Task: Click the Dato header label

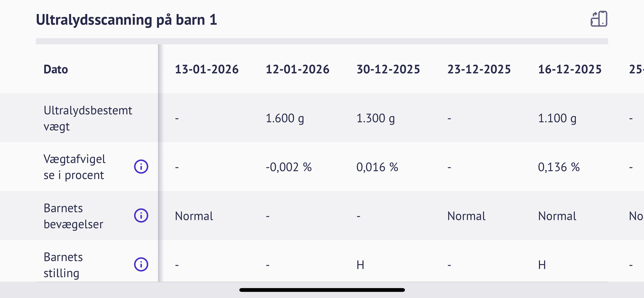Action: pos(56,69)
